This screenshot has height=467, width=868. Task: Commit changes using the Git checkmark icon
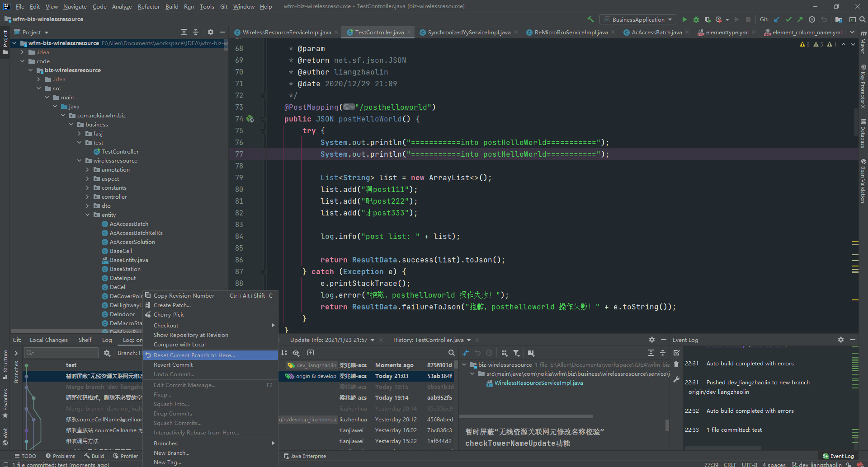tap(788, 19)
